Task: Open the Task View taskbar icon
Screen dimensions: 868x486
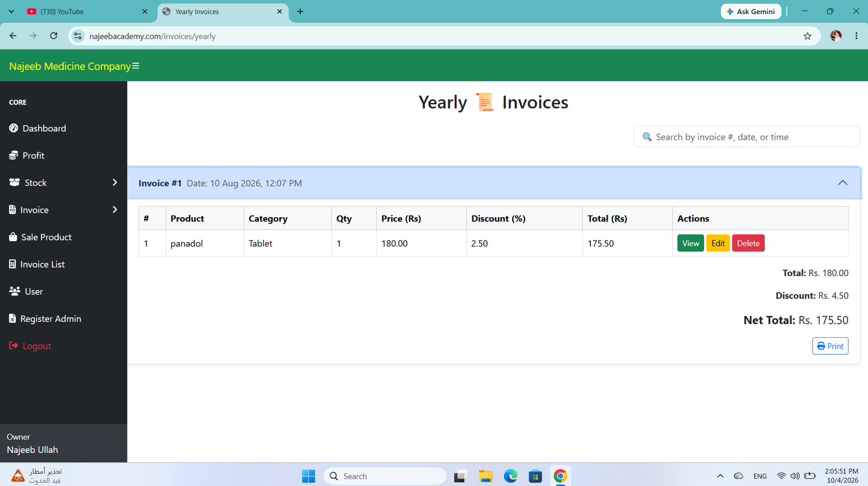Action: [461, 476]
